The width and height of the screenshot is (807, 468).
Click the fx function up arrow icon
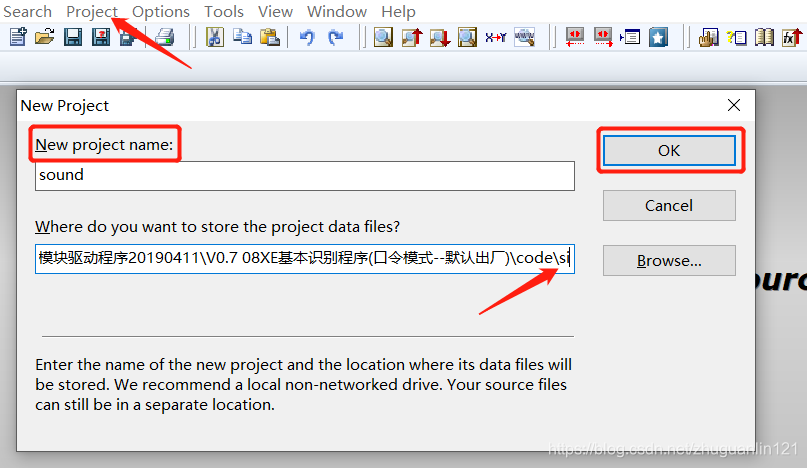(792, 37)
